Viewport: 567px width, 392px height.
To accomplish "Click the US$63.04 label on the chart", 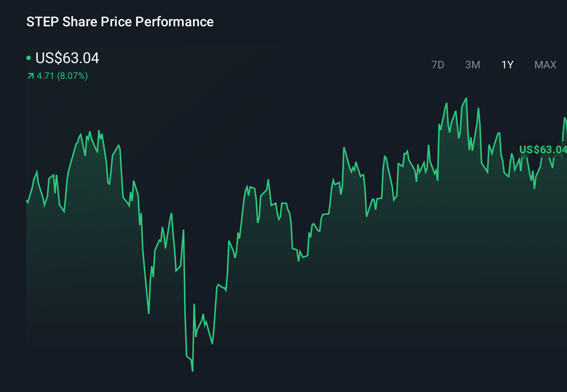I will [x=543, y=149].
